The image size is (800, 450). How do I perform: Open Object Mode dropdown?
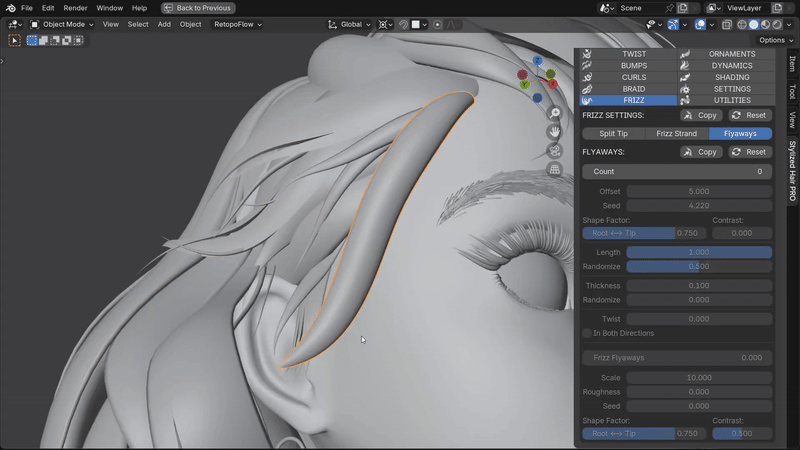(x=62, y=24)
